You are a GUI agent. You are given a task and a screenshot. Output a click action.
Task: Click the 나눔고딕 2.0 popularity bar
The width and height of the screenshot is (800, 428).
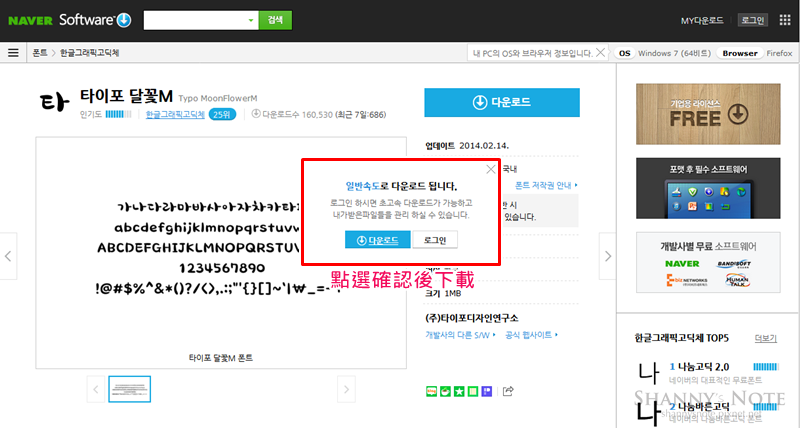click(766, 367)
